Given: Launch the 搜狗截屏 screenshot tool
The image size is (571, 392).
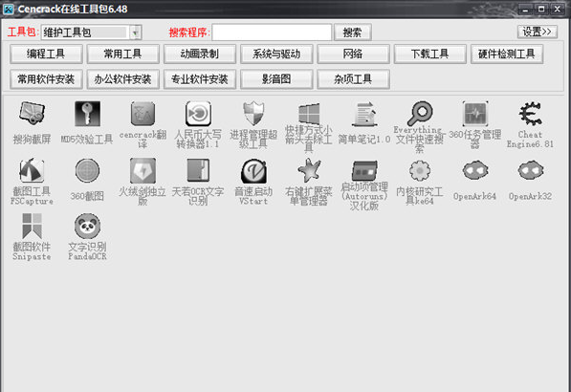Looking at the screenshot, I should (33, 113).
